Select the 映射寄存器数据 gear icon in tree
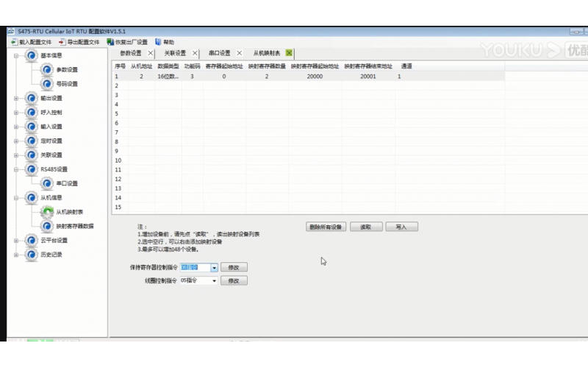This screenshot has width=588, height=368. [x=47, y=227]
